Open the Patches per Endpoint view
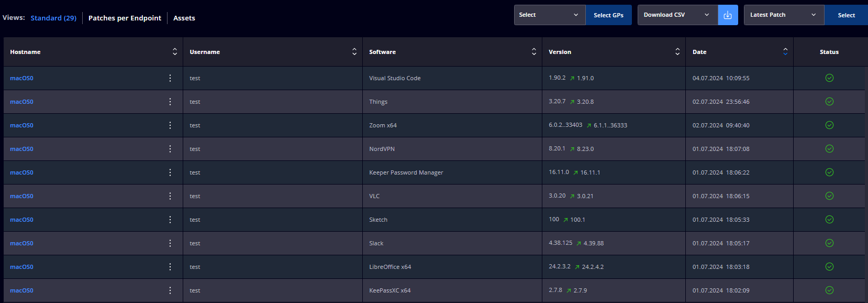868x303 pixels. pyautogui.click(x=125, y=18)
